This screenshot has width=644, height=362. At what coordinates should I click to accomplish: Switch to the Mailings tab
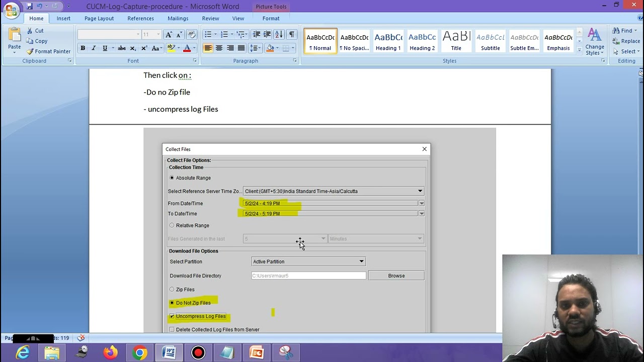pos(178,18)
